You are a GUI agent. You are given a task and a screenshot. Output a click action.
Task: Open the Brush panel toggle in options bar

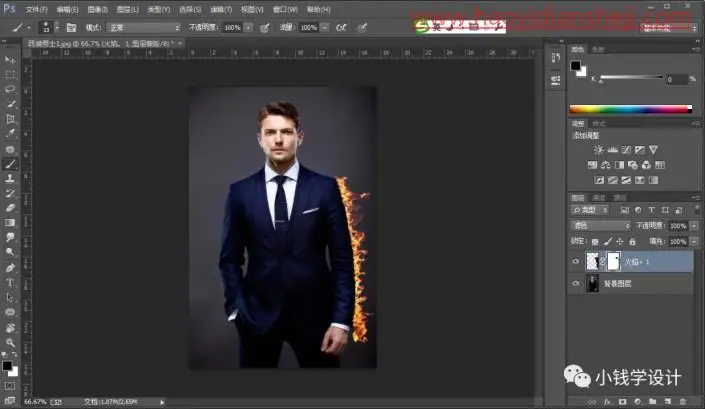71,27
